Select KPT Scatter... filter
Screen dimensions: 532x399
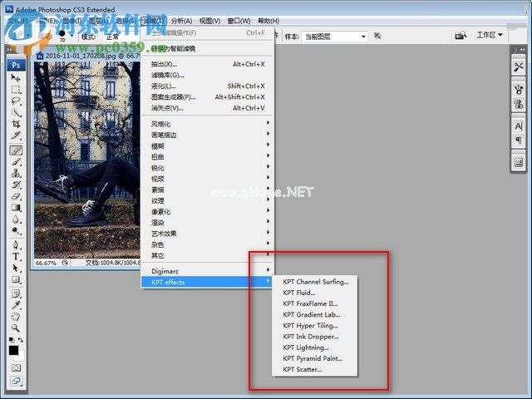pos(315,369)
